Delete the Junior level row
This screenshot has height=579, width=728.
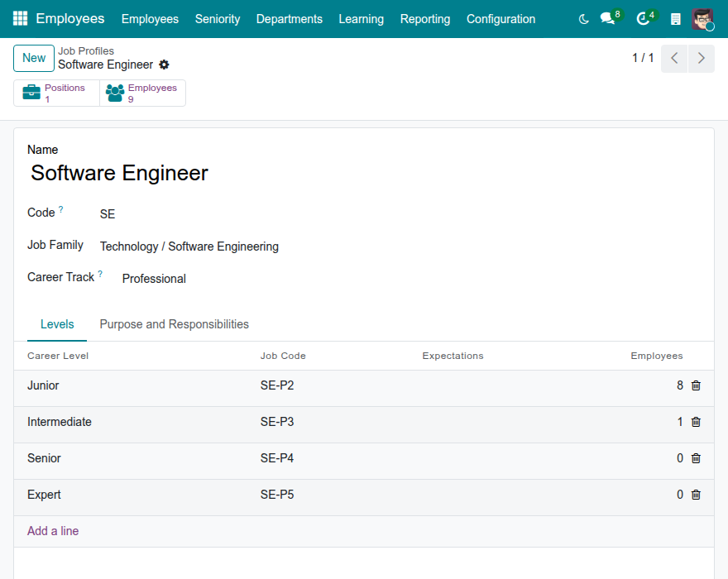pos(696,385)
